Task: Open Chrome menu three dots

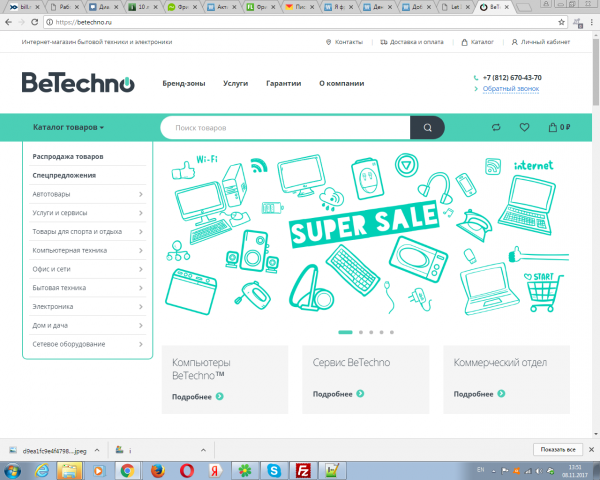Action: pos(592,22)
